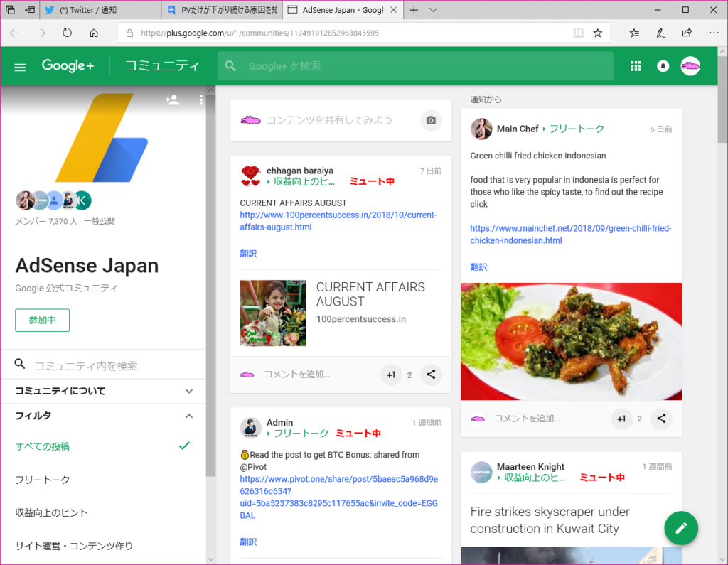Share the CURRENT AFFAIRS AUGUST post
Screen dimensions: 728x565
pos(431,375)
